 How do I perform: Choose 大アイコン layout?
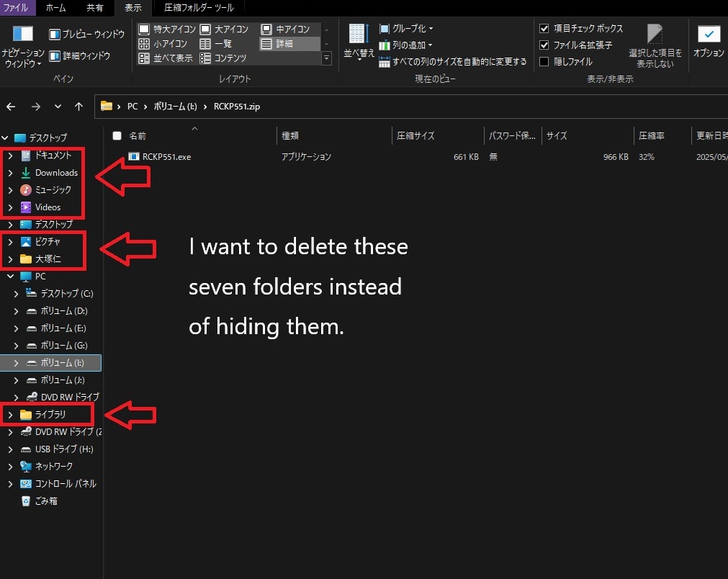tap(224, 30)
